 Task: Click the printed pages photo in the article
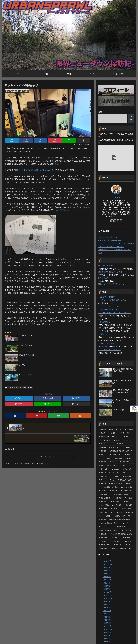tap(31, 234)
